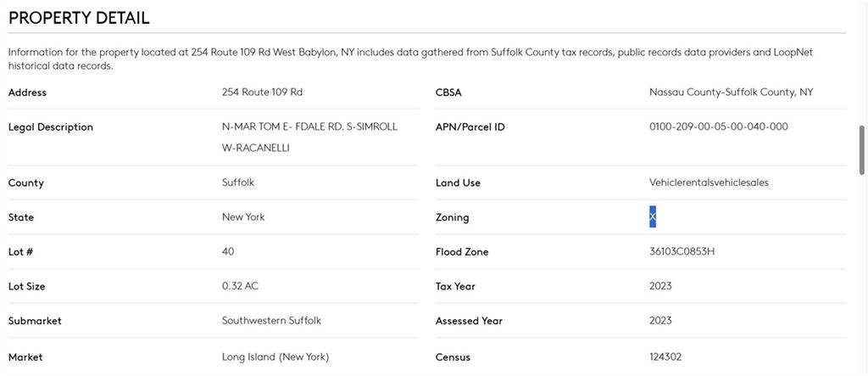Click the Land Use value Vehiclerentalsvehiclesales
Screen dimensions: 868x376
(x=709, y=182)
